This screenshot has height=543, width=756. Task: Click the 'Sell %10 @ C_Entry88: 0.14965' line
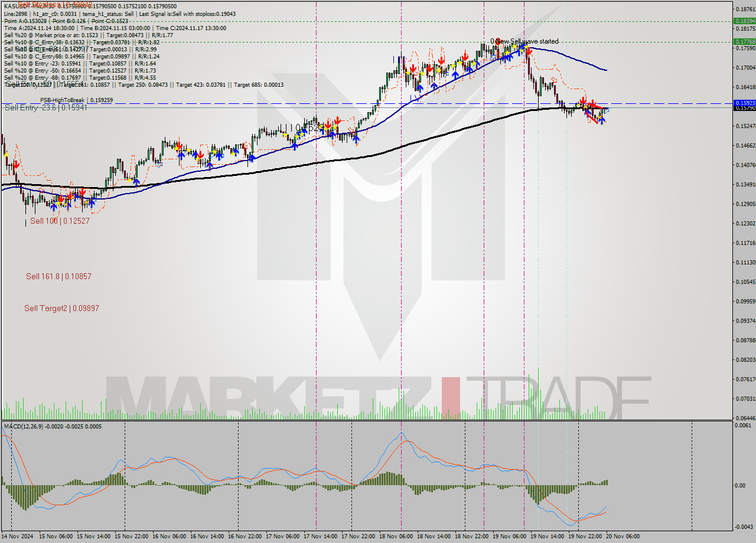pos(82,56)
